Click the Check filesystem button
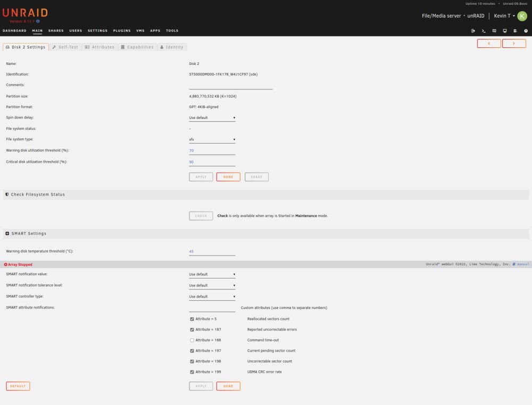532x405 pixels. click(201, 216)
